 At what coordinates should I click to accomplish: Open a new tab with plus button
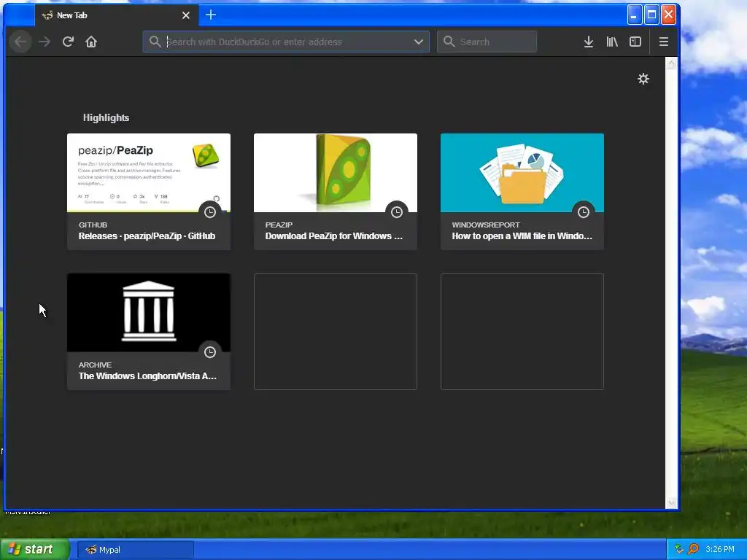(211, 15)
